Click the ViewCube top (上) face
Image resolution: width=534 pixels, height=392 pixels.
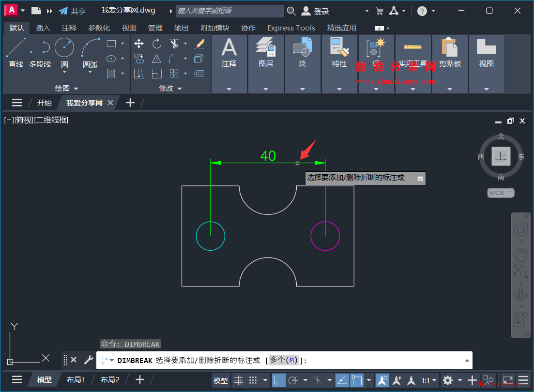501,156
